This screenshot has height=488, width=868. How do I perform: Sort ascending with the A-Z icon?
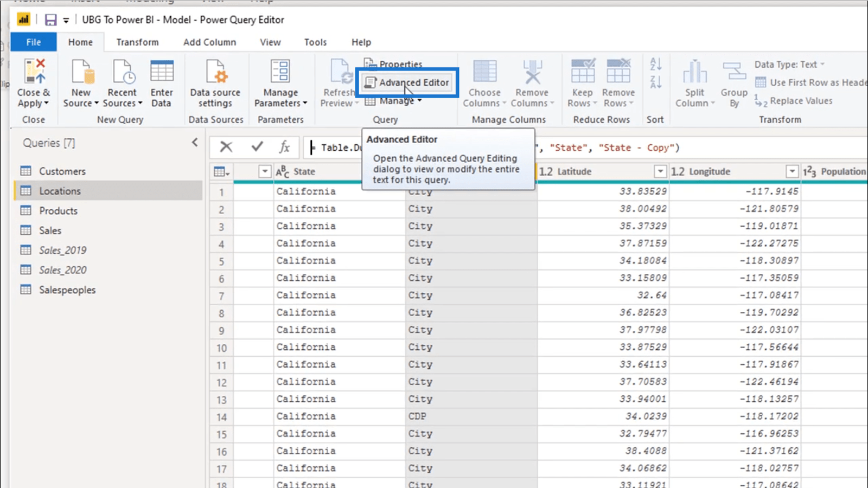click(655, 64)
